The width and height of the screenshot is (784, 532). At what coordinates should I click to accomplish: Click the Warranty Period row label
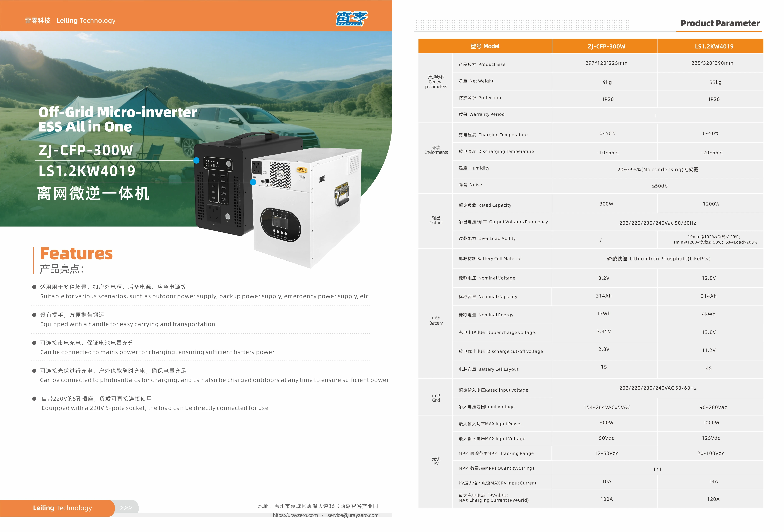[481, 114]
